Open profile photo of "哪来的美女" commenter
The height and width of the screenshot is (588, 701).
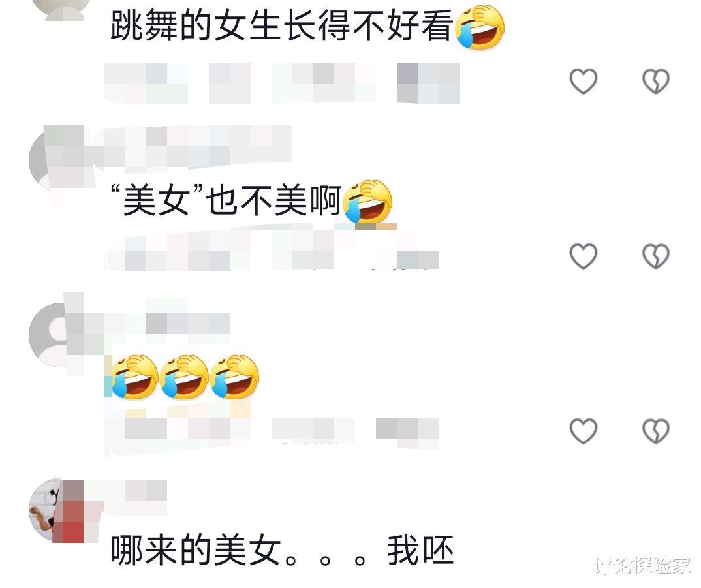pos(55,510)
